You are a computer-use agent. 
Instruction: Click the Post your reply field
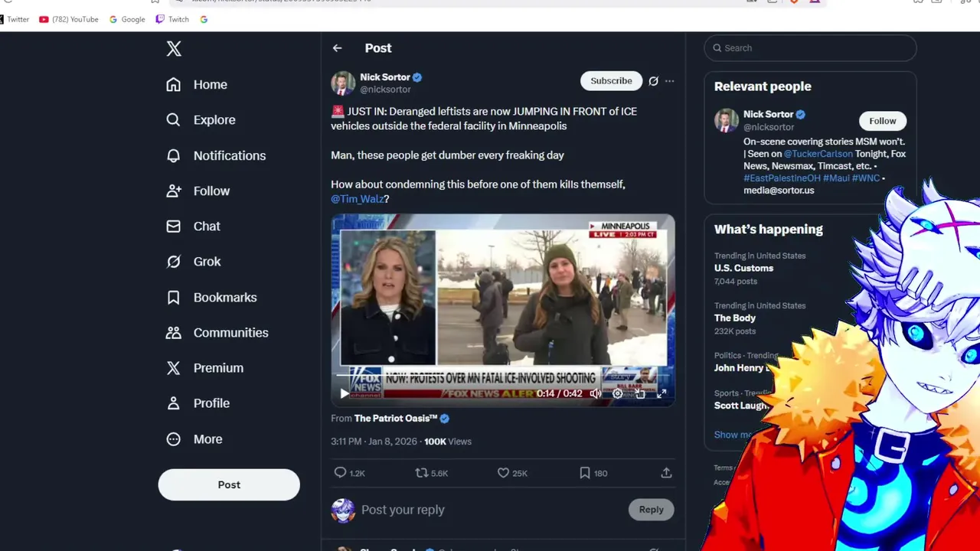point(490,510)
